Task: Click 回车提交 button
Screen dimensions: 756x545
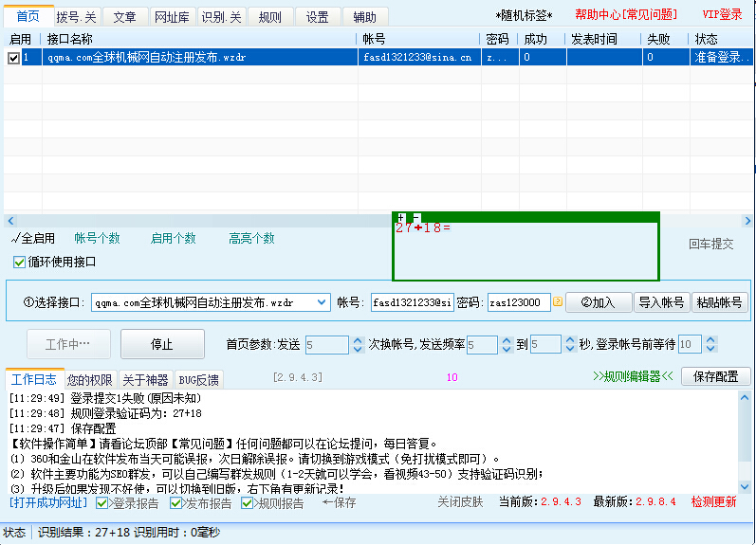Action: (711, 245)
